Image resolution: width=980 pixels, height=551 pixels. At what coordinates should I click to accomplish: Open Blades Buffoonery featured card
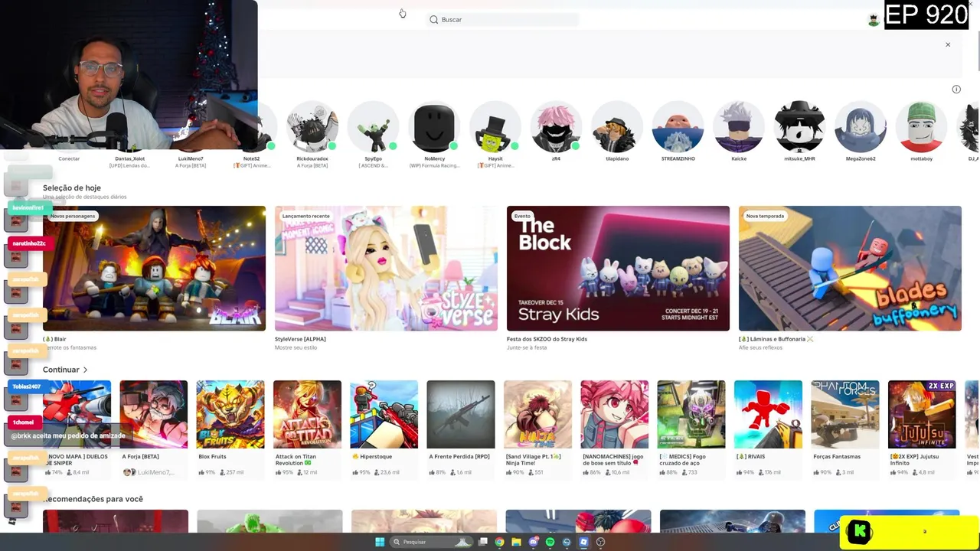[850, 268]
